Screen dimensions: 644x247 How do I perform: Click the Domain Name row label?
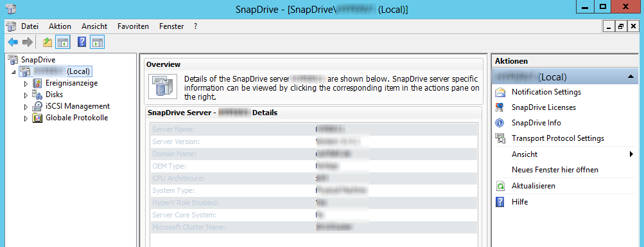[x=174, y=154]
